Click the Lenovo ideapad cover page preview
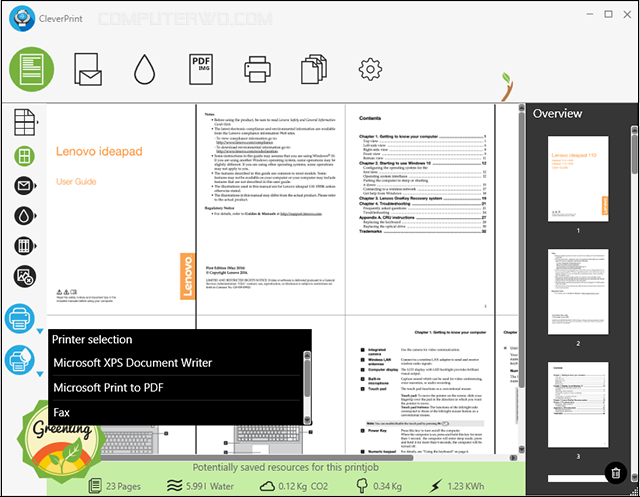640x497 pixels. [x=121, y=209]
